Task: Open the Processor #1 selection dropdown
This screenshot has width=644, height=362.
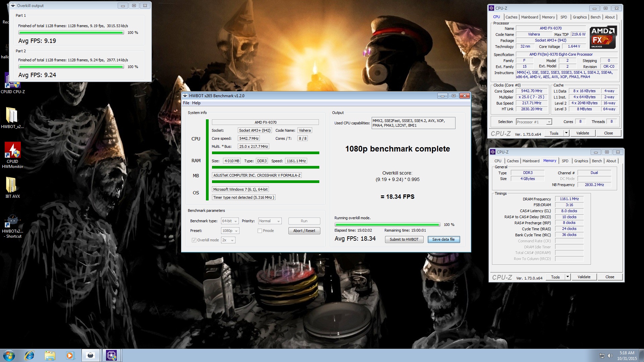Action: coord(534,122)
